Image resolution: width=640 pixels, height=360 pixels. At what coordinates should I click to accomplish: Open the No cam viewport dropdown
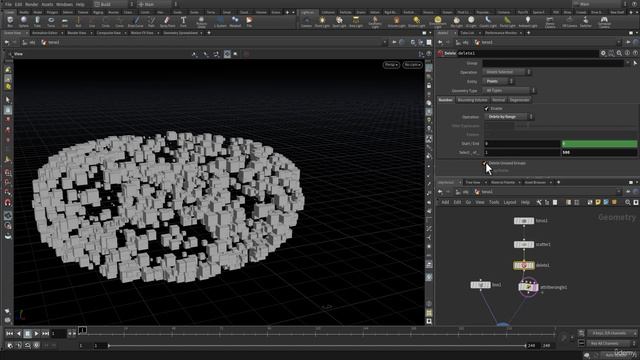tap(412, 65)
